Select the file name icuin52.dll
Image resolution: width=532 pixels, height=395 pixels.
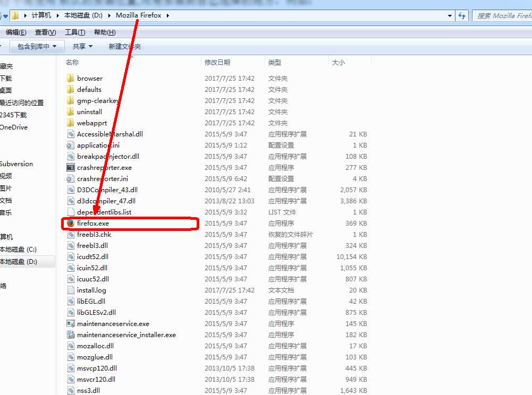92,268
